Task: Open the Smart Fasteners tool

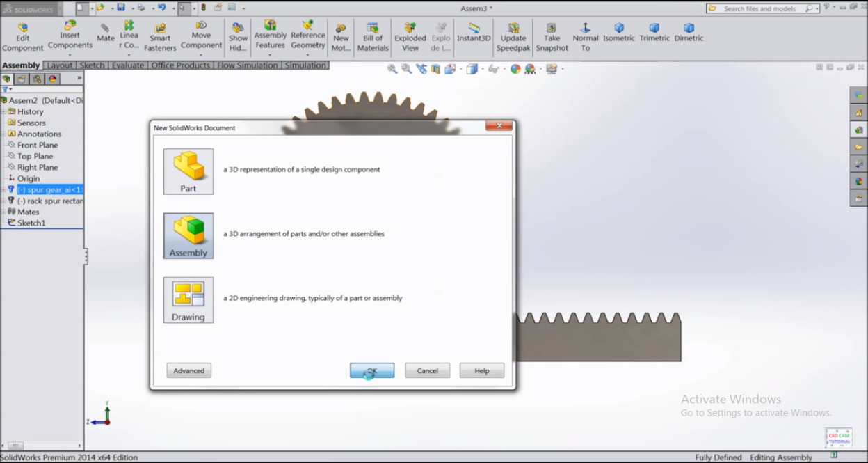Action: point(160,38)
